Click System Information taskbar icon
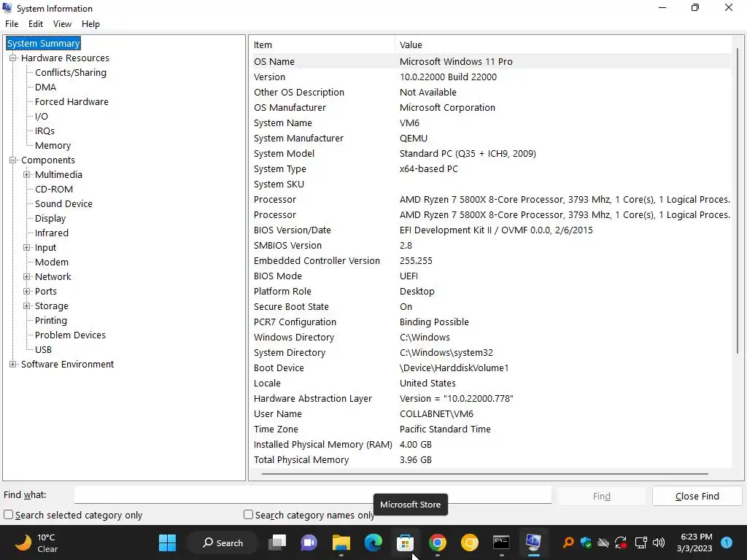This screenshot has width=747, height=560. coord(533,542)
